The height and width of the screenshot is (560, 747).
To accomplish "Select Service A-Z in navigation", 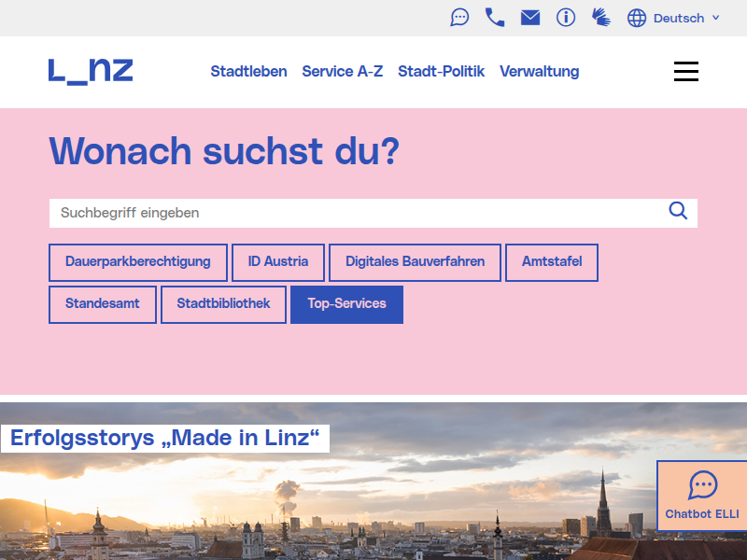I will (342, 71).
